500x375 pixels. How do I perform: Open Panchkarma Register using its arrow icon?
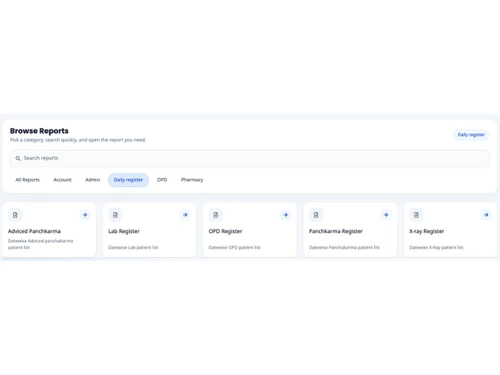pyautogui.click(x=386, y=215)
